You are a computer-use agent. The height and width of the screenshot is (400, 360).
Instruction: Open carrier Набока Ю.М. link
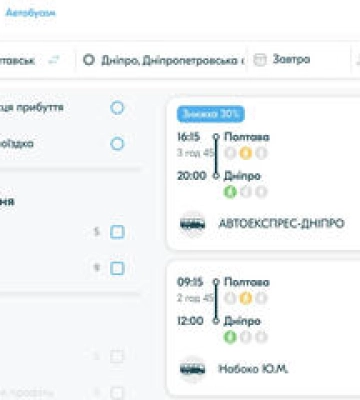click(253, 369)
